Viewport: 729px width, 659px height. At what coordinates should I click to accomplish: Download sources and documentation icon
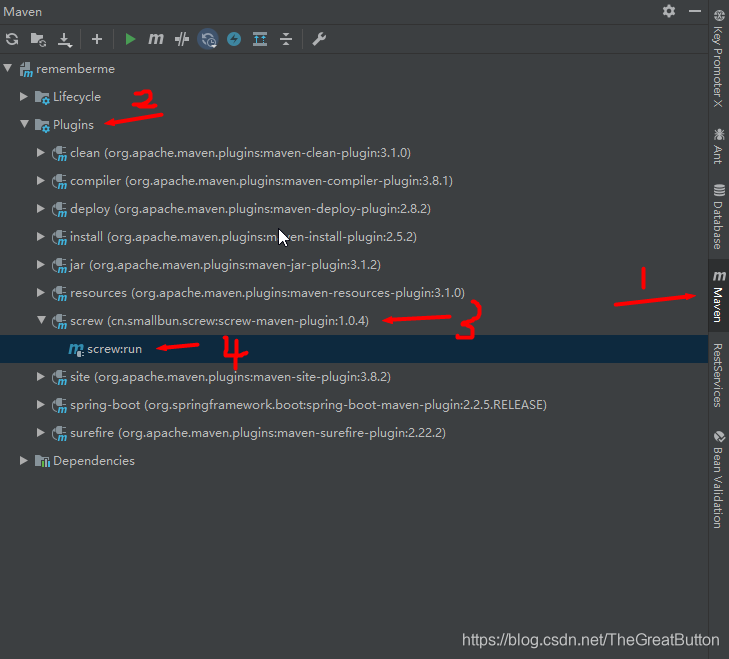tap(65, 40)
